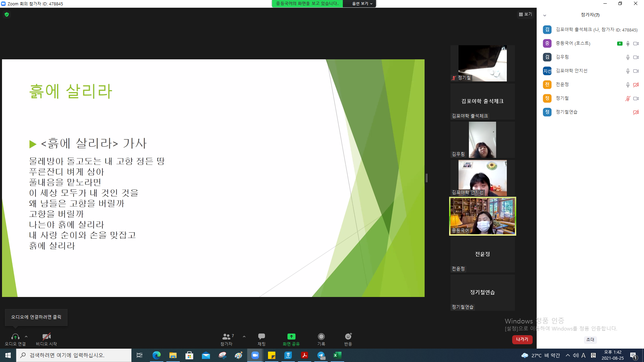
Task: Open the chat speech bubble icon
Action: [262, 336]
